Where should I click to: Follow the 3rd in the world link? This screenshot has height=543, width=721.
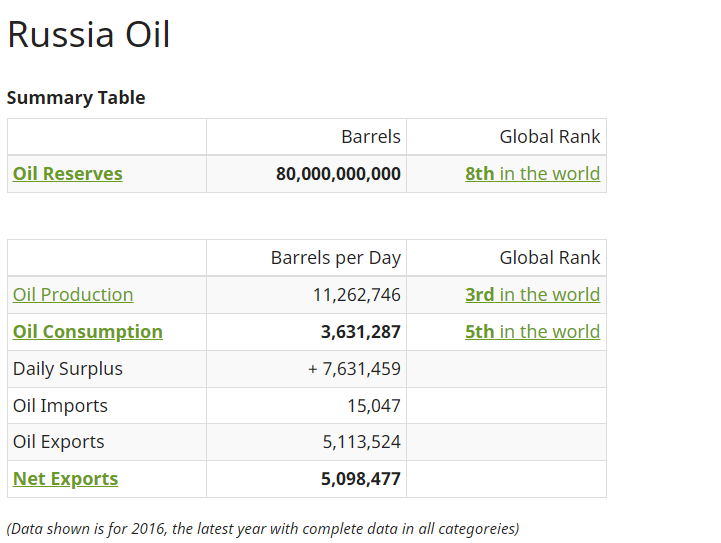pyautogui.click(x=532, y=295)
